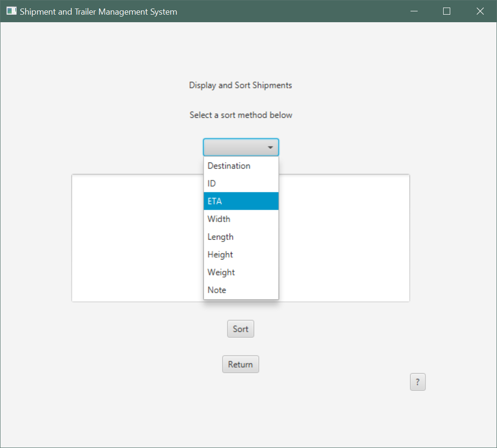Viewport: 497px width, 448px height.
Task: Open the help "?" button
Action: pyautogui.click(x=418, y=382)
